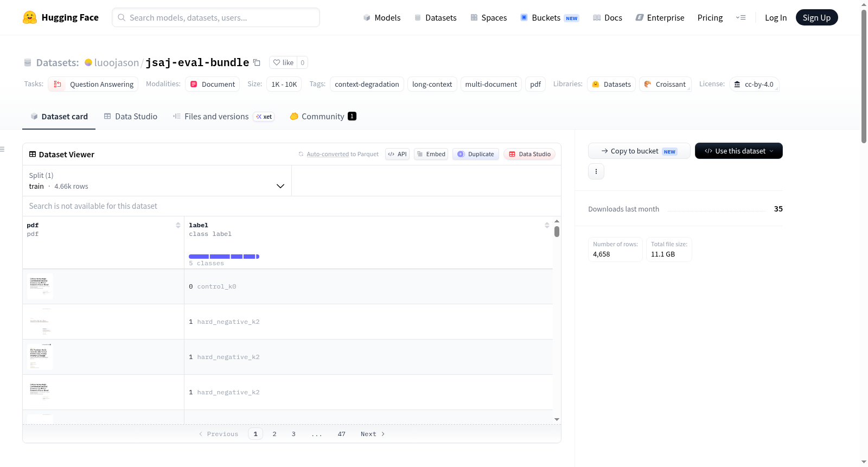Switch to the Data Studio tab

[x=131, y=117]
